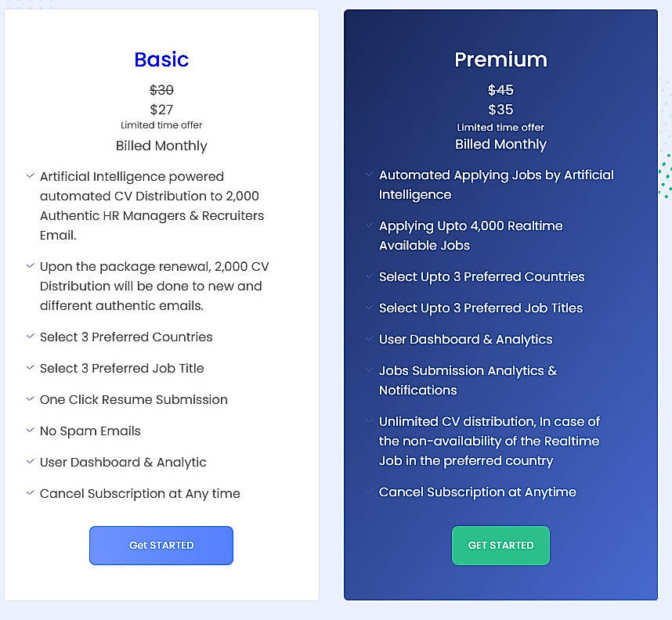672x620 pixels.
Task: Click the crossed-out $30 original price
Action: pyautogui.click(x=161, y=90)
